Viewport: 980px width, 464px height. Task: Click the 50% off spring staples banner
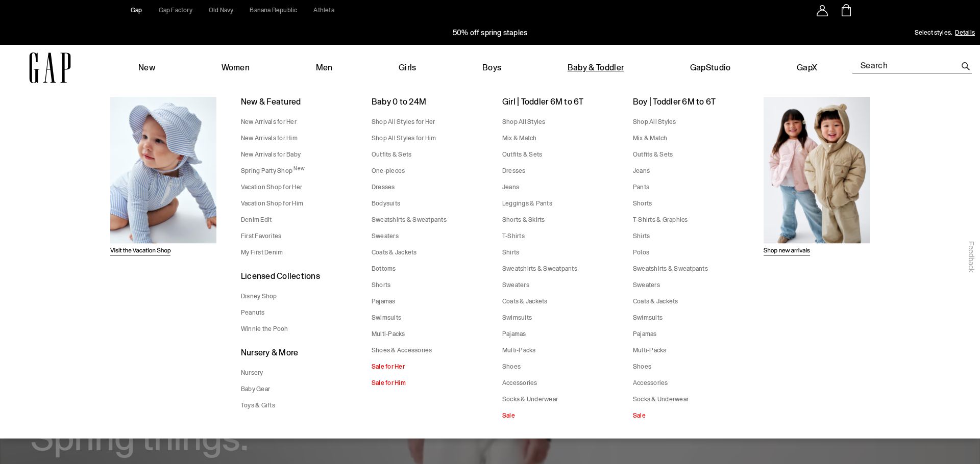[x=490, y=33]
